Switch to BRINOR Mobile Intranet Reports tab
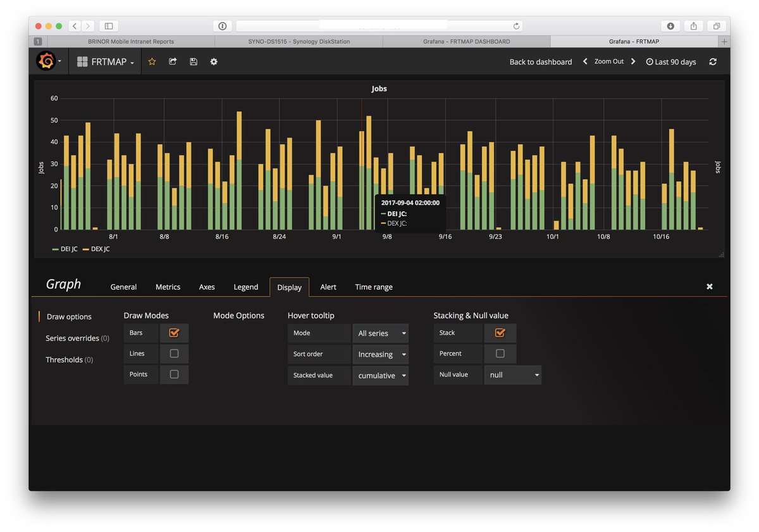Viewport: 759px width, 532px height. pyautogui.click(x=131, y=41)
